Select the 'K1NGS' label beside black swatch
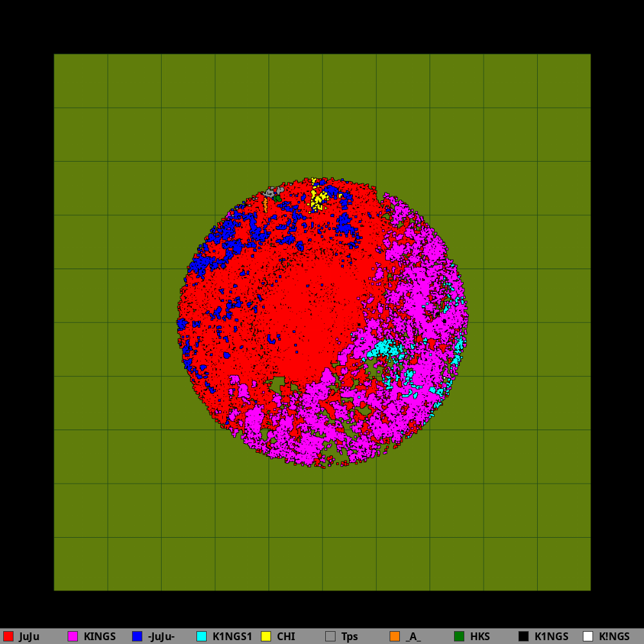644x644 pixels. (551, 637)
